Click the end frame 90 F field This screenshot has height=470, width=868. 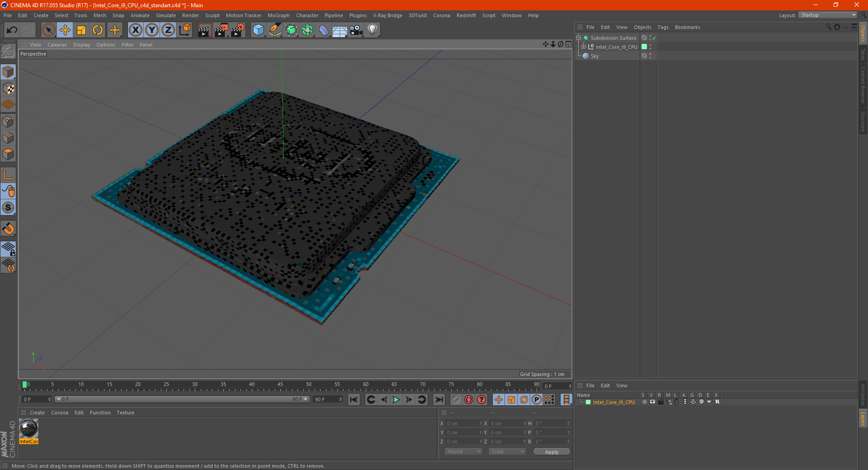coord(328,399)
